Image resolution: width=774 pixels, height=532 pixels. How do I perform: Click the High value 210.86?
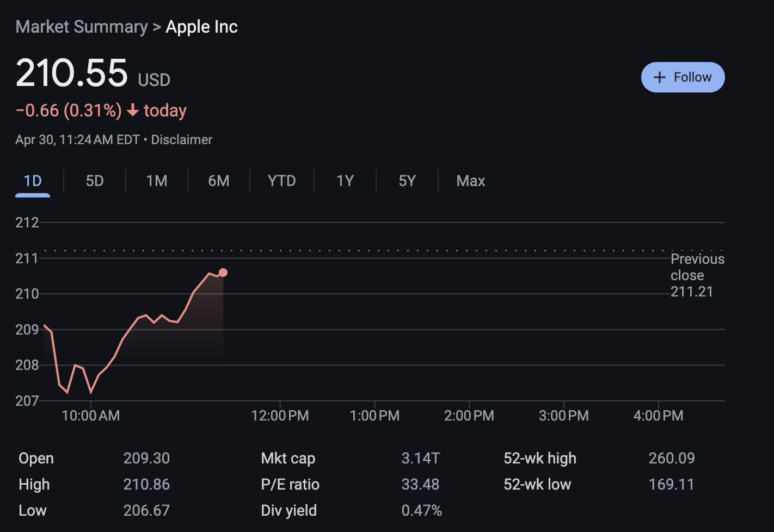coord(146,485)
